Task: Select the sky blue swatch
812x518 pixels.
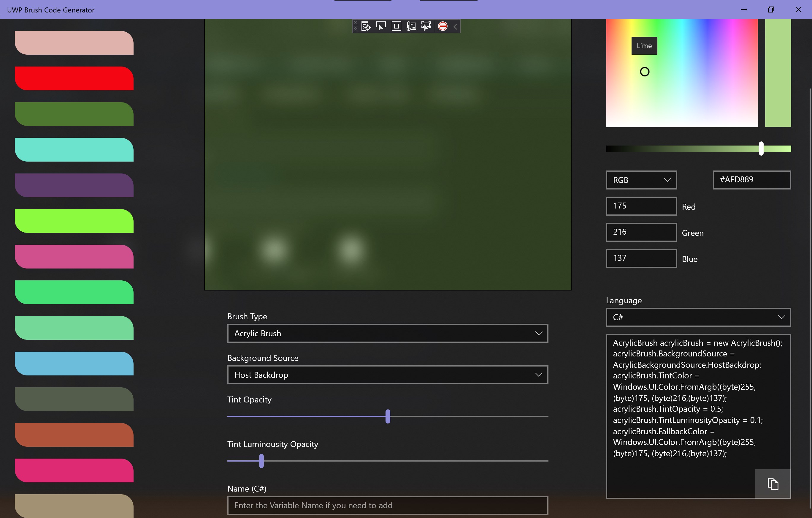Action: point(74,364)
